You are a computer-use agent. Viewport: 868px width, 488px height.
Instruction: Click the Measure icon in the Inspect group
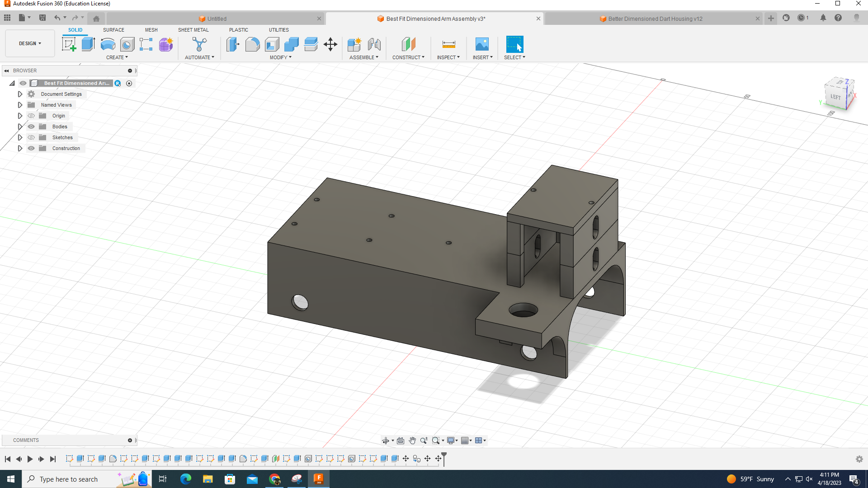click(448, 44)
